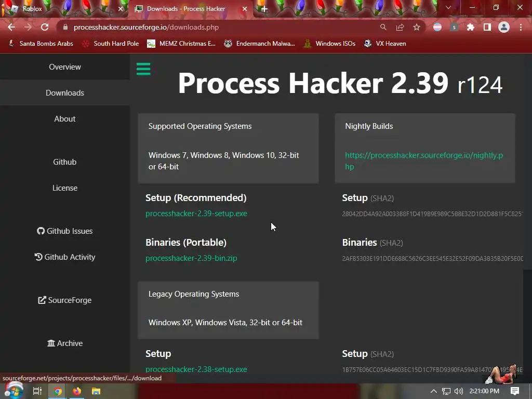This screenshot has height=399, width=532.
Task: Open the License sidebar link
Action: (65, 188)
